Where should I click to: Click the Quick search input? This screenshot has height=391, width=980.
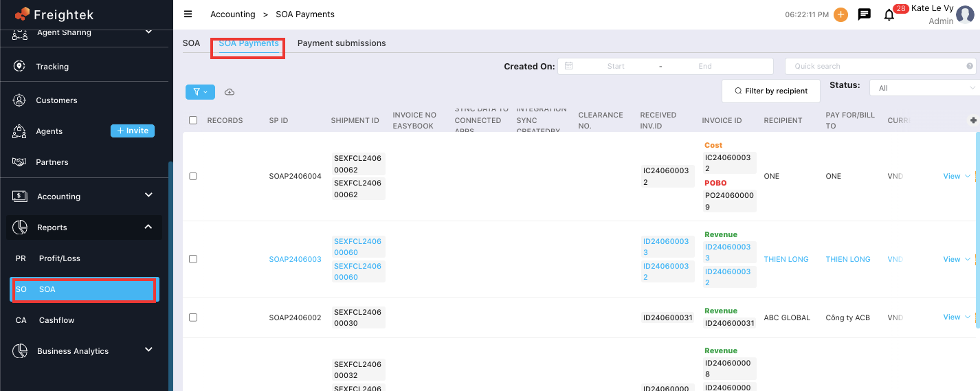(x=879, y=67)
